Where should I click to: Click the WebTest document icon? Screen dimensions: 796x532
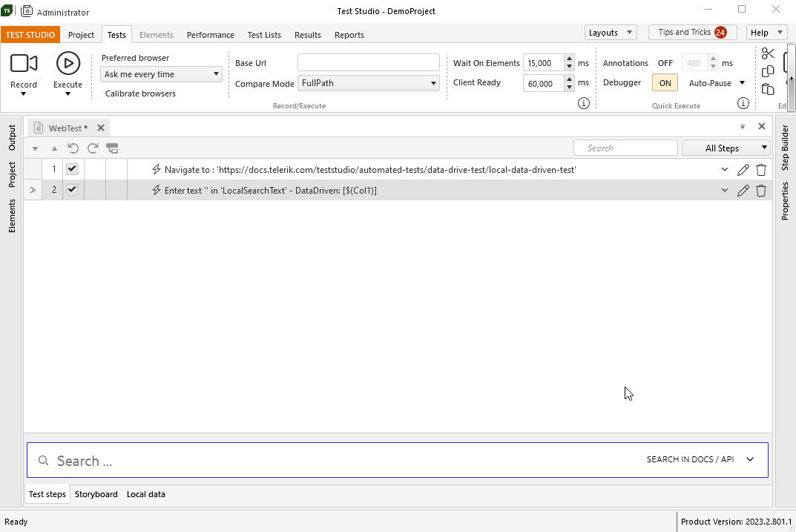[39, 128]
